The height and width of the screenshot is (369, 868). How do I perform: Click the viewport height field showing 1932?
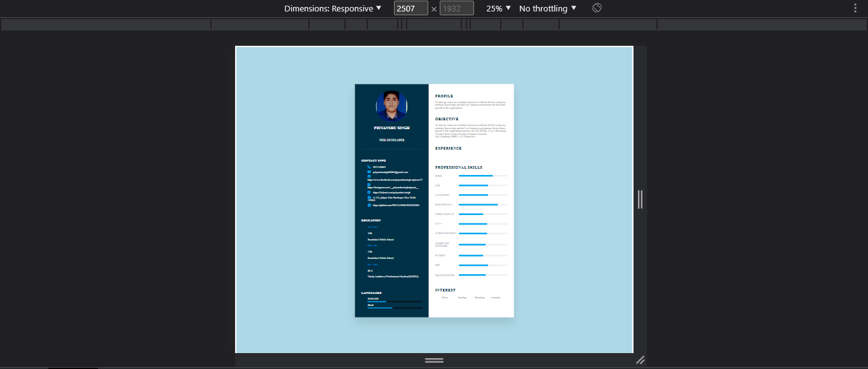pyautogui.click(x=457, y=8)
